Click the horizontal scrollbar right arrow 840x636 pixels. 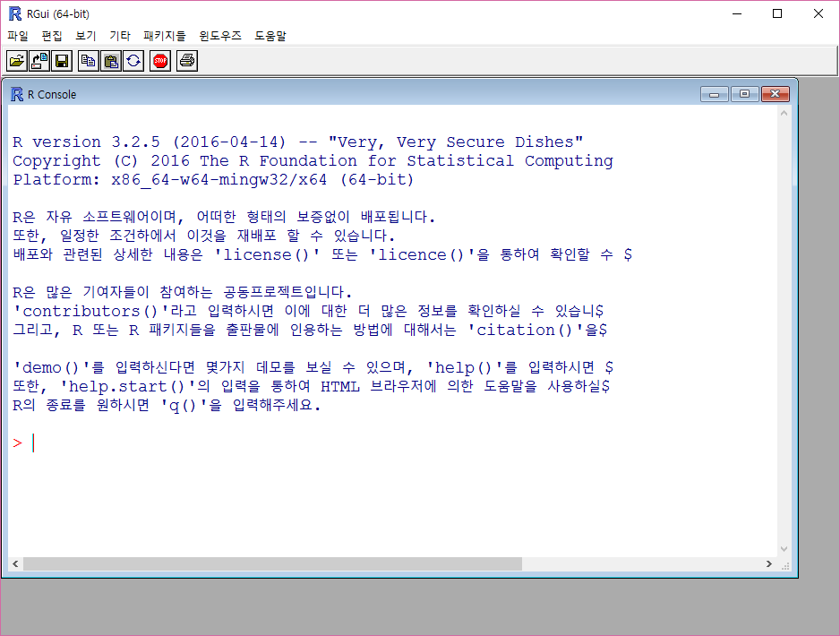(x=769, y=563)
